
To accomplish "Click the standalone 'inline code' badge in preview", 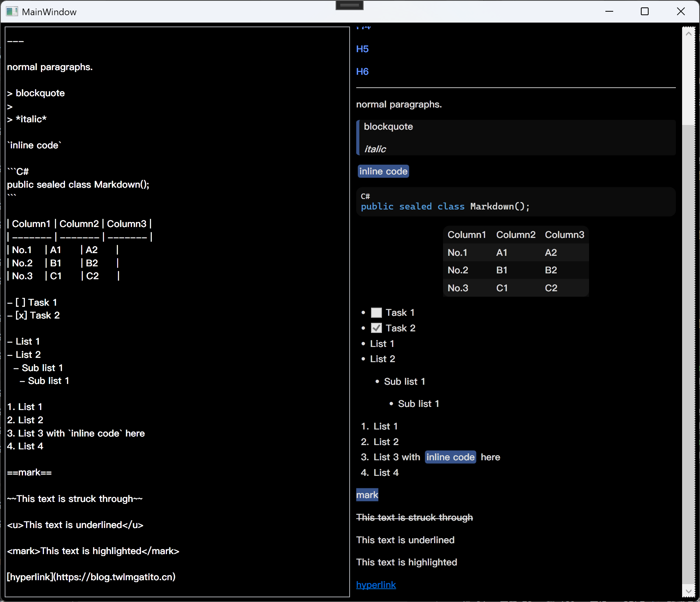I will [383, 171].
